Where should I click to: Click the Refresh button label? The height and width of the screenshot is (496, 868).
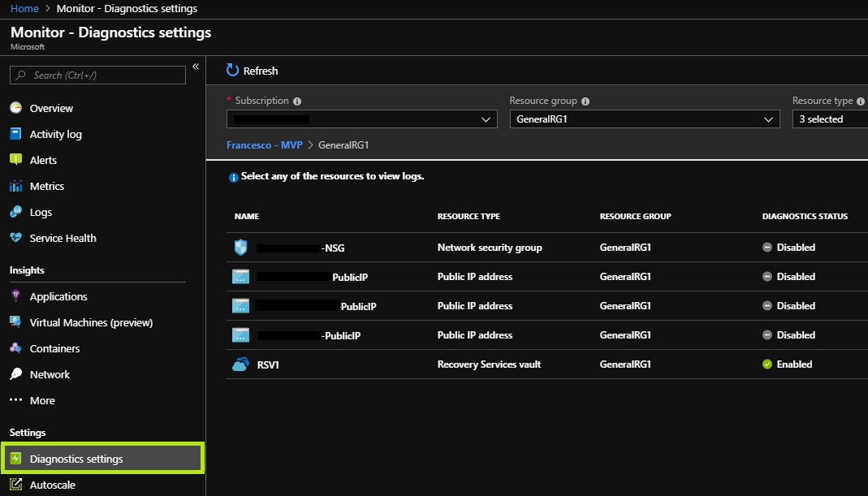pyautogui.click(x=261, y=71)
